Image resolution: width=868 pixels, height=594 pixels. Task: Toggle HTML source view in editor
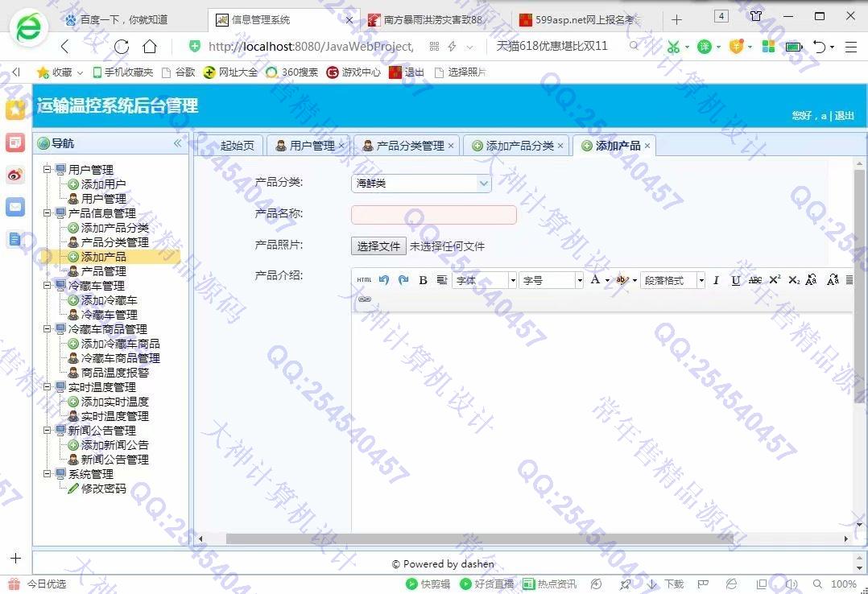click(364, 280)
